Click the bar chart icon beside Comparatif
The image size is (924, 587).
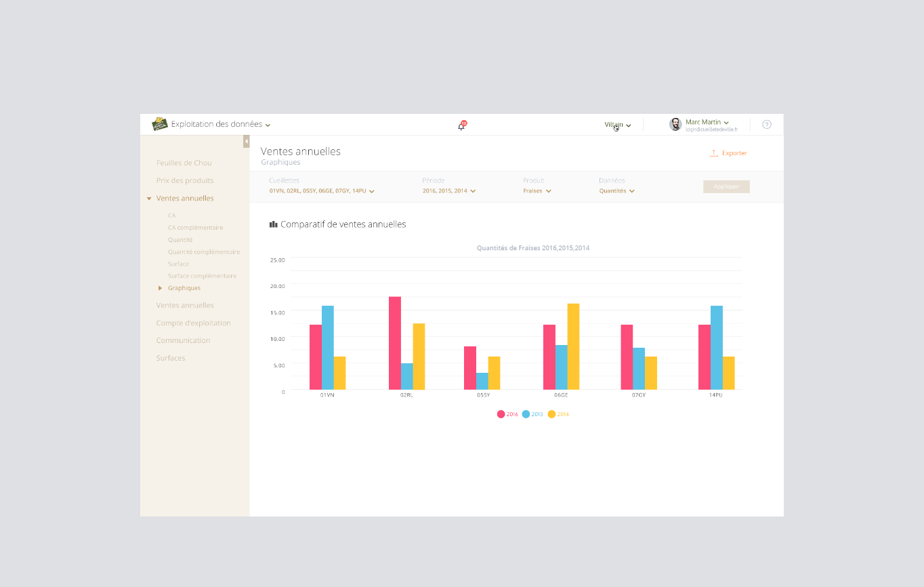click(x=274, y=224)
